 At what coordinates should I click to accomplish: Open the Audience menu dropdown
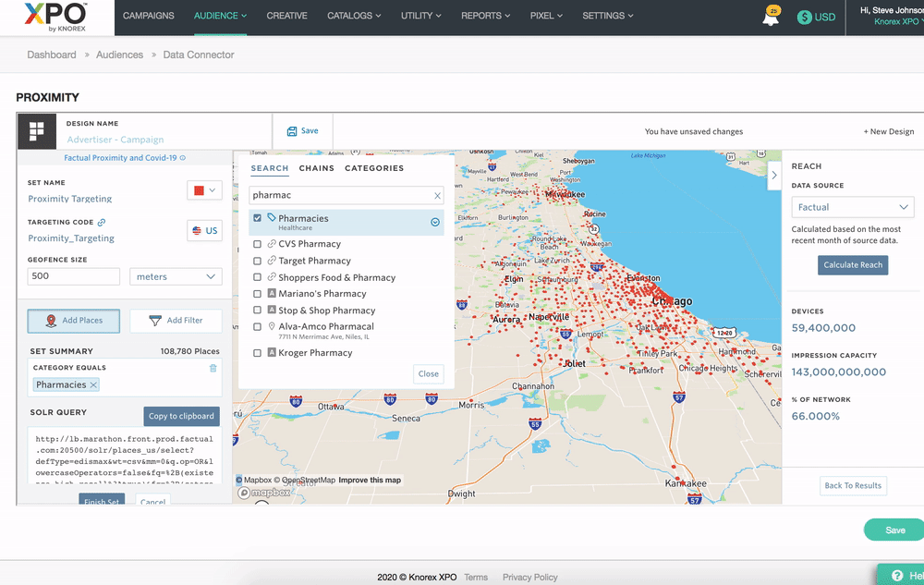(220, 16)
